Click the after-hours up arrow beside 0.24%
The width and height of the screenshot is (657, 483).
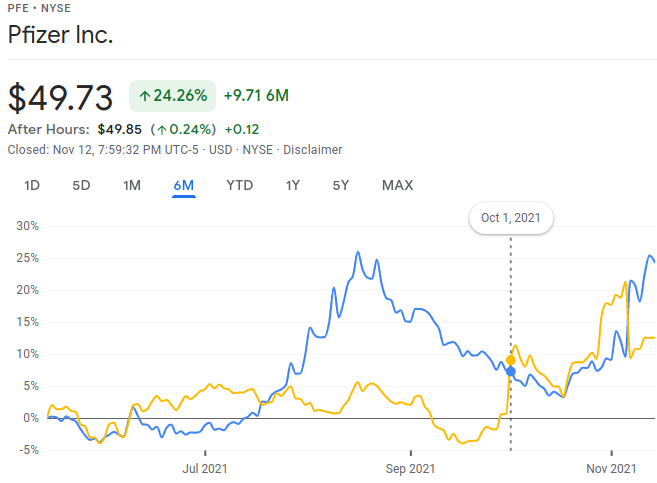161,129
